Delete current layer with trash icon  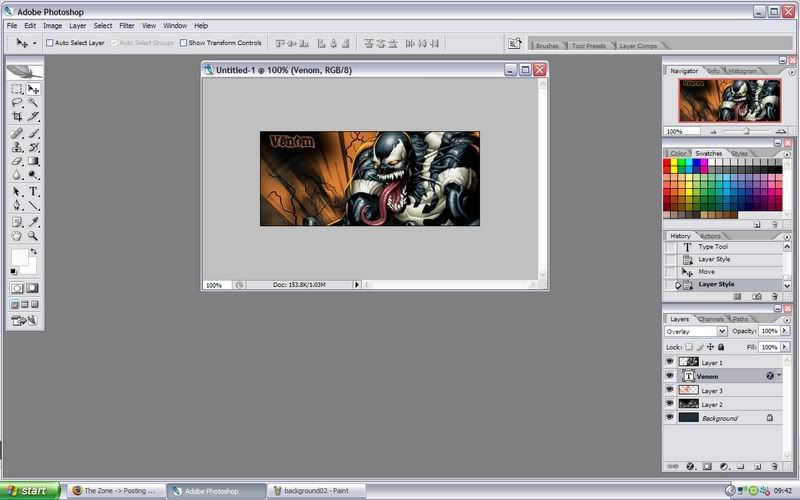click(x=774, y=466)
